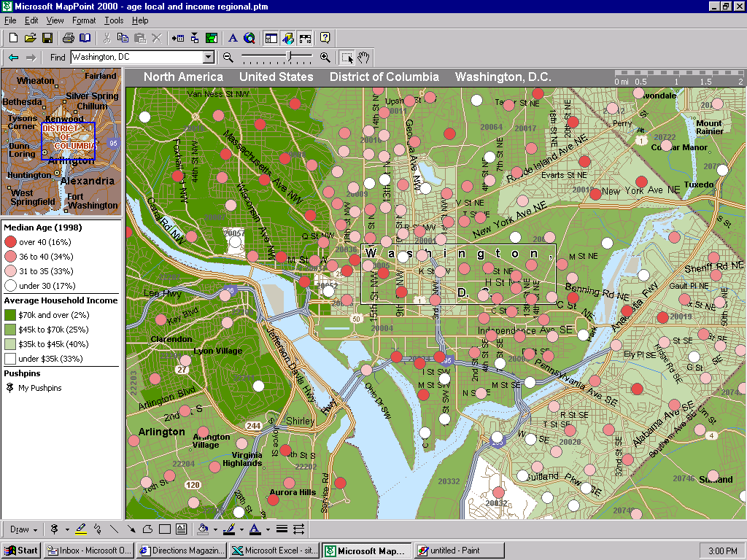
Task: Open the Tools menu
Action: click(x=114, y=20)
